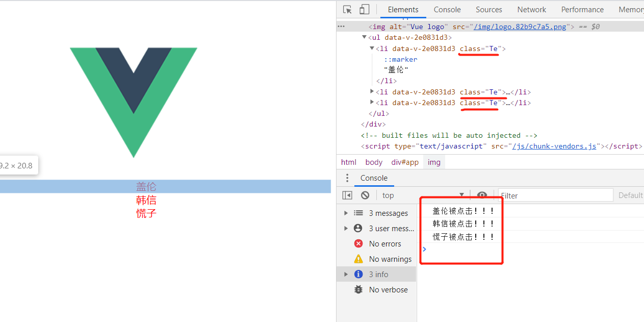Select the No verbose sidebar row
The image size is (644, 322).
[376, 290]
